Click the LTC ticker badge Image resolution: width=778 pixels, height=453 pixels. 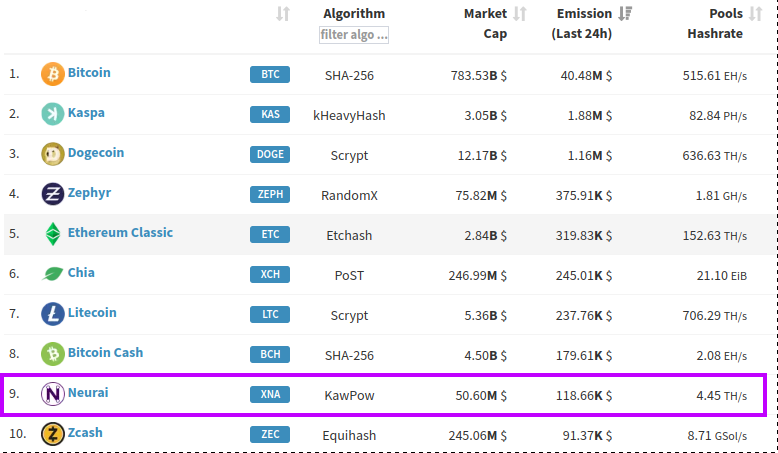[x=270, y=314]
